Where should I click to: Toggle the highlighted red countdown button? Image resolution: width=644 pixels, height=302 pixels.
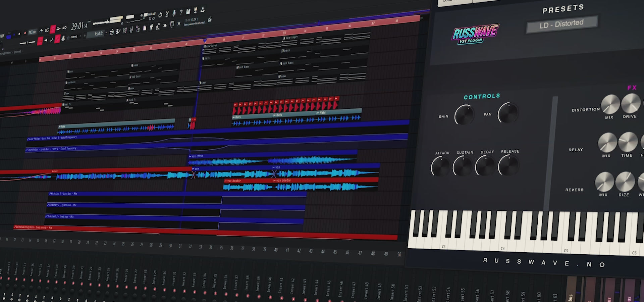53,29
